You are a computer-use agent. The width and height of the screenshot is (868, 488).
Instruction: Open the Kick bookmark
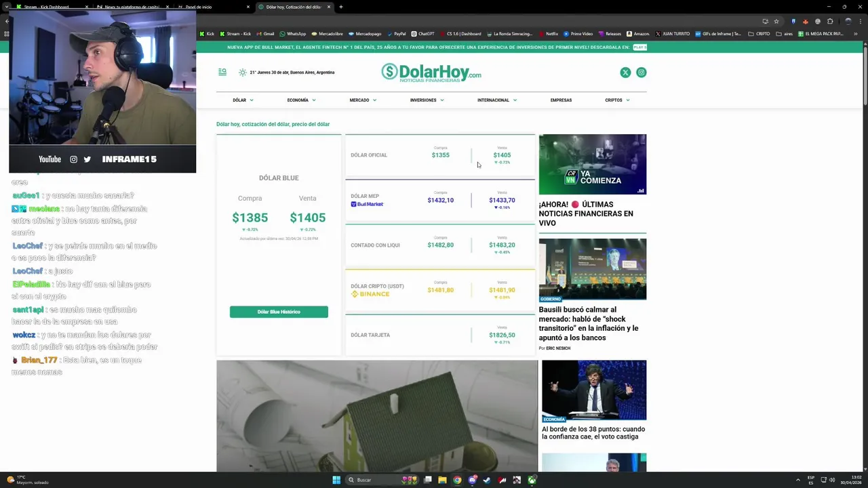point(207,33)
